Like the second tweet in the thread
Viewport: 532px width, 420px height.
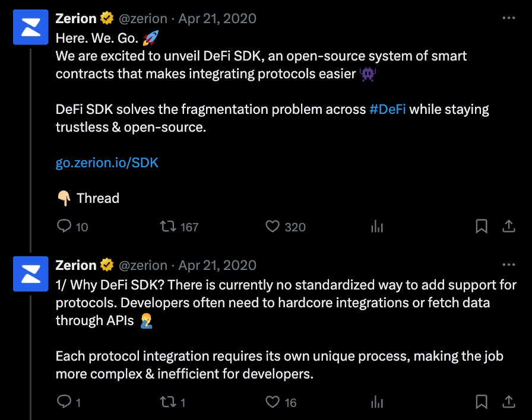(x=272, y=402)
